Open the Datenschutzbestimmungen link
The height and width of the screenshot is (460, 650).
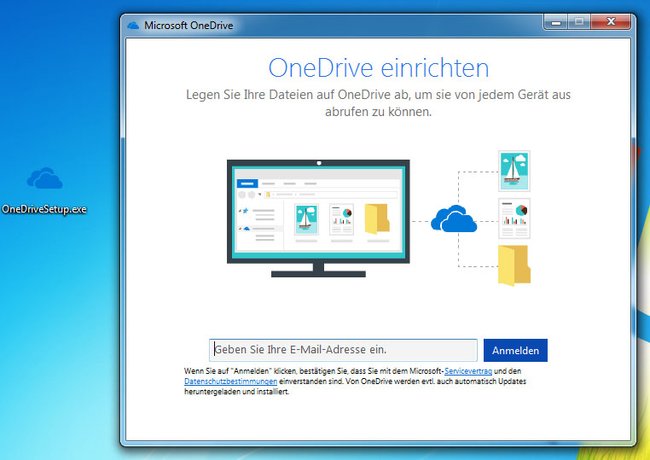click(230, 381)
